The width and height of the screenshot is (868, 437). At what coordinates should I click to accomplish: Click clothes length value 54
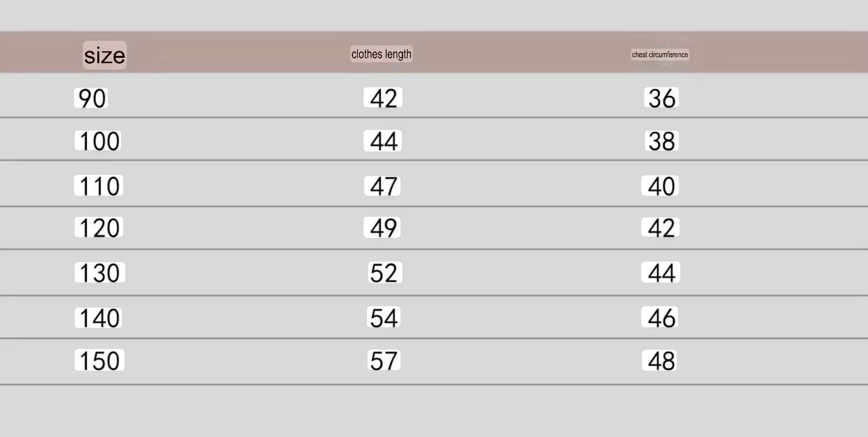[384, 318]
